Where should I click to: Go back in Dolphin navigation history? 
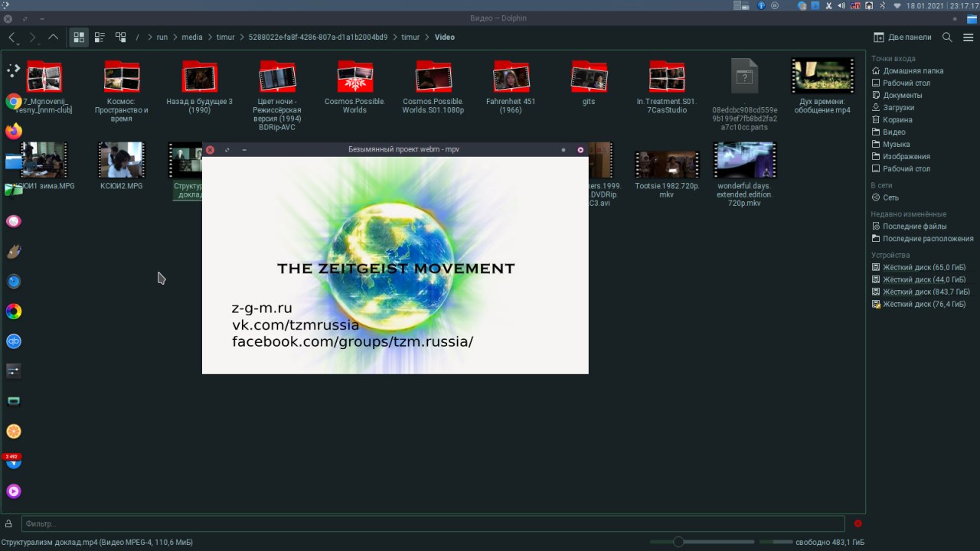coord(12,37)
